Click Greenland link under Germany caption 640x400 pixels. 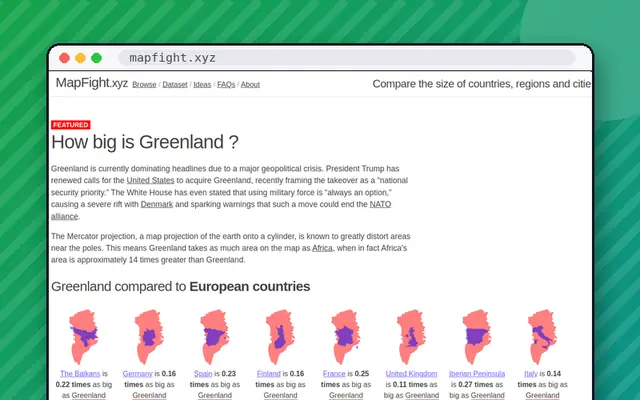[x=149, y=395]
